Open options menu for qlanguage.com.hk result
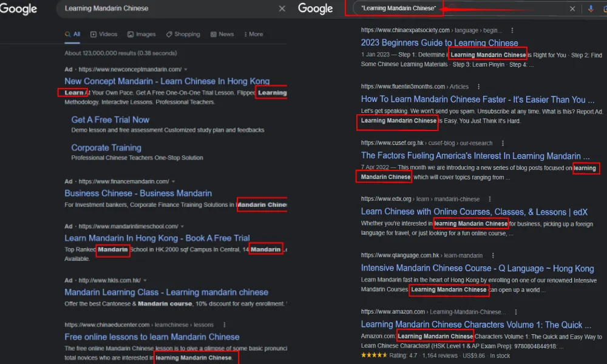The width and height of the screenshot is (607, 364). click(493, 255)
